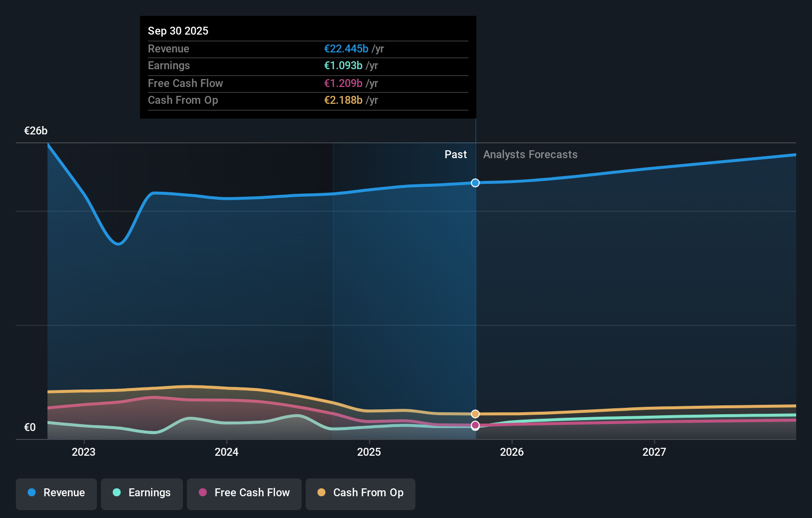Click the Free Cash Flow marker point
The height and width of the screenshot is (518, 812).
tap(475, 426)
